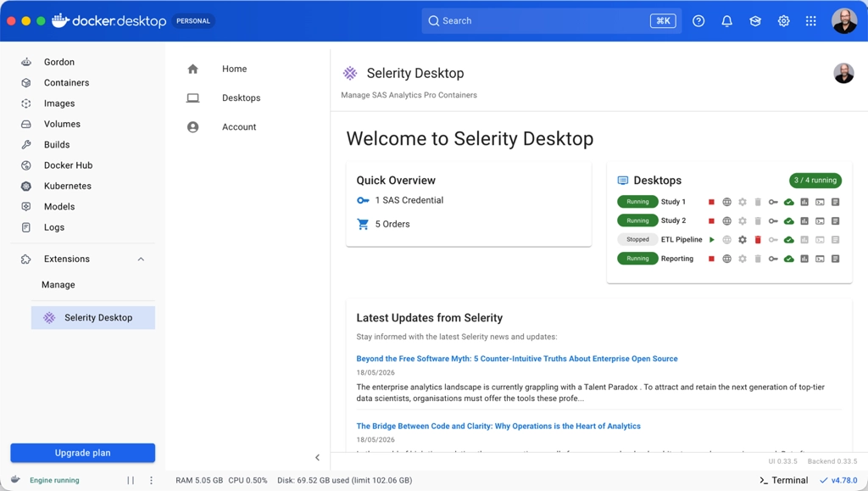The height and width of the screenshot is (491, 868).
Task: Click the PERSONAL plan badge
Action: coord(193,21)
